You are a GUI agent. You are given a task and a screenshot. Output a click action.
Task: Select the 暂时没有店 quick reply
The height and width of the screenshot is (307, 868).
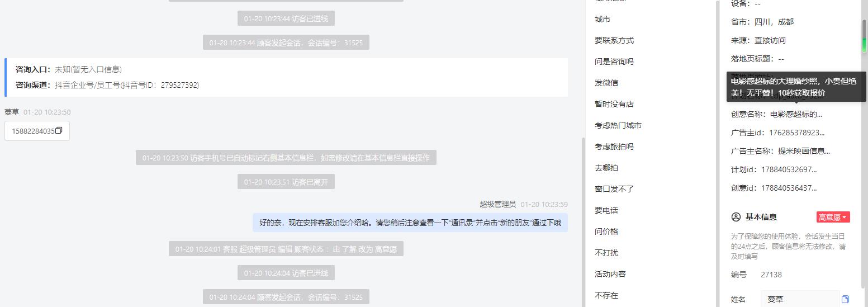point(614,104)
